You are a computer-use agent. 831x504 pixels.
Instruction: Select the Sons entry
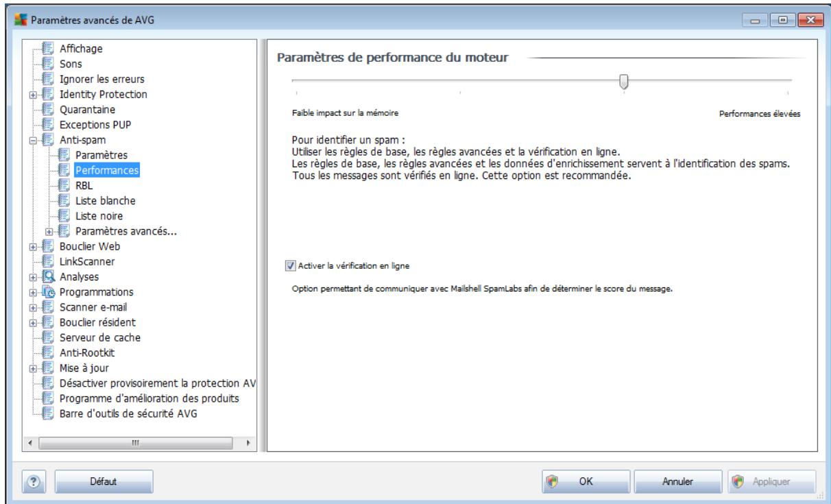(x=71, y=64)
